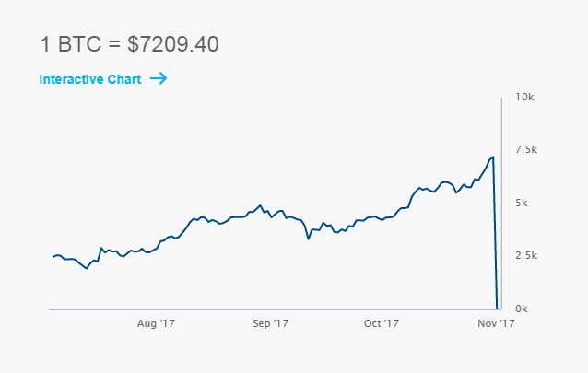Image resolution: width=588 pixels, height=373 pixels.
Task: Click the 10k y-axis label
Action: coord(525,97)
